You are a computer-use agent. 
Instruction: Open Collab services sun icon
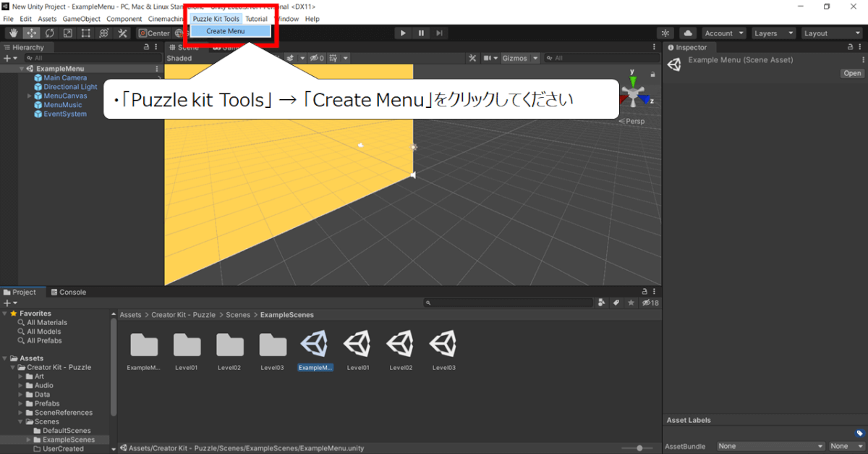665,33
